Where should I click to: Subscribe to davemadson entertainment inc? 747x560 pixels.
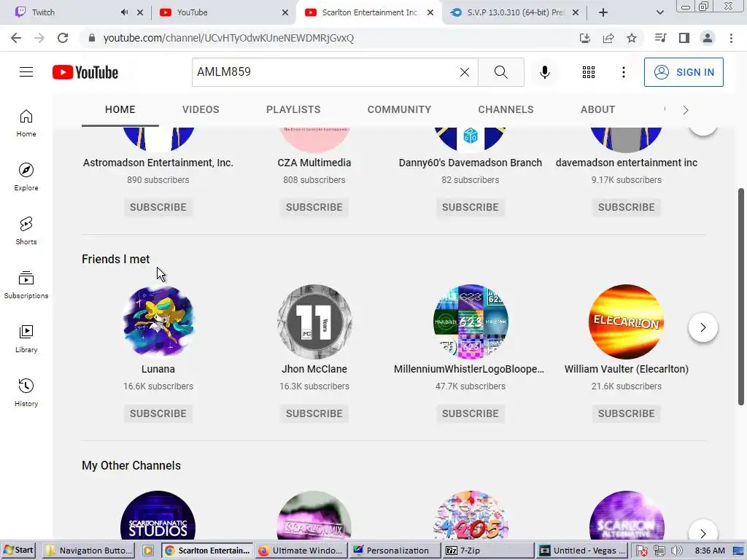pos(627,207)
